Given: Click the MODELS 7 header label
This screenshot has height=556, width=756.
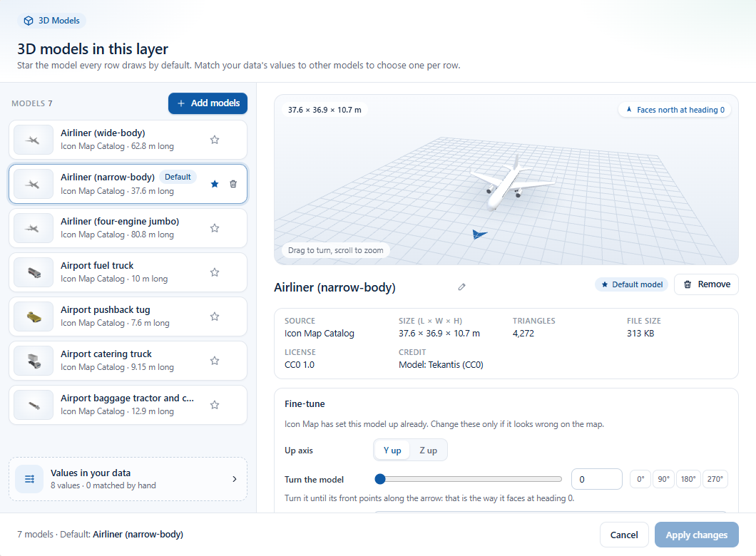Looking at the screenshot, I should [x=32, y=103].
